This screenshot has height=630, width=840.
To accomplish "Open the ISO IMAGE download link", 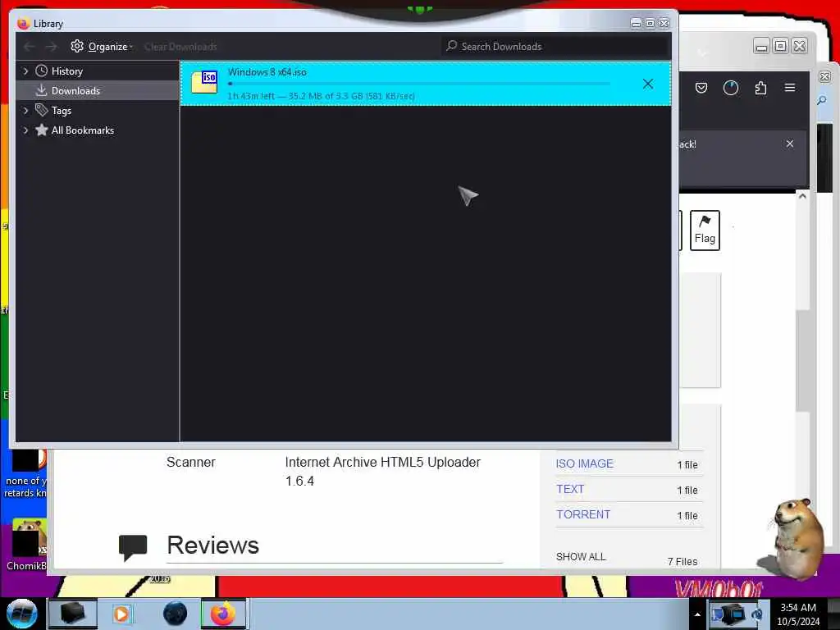I will coord(584,464).
